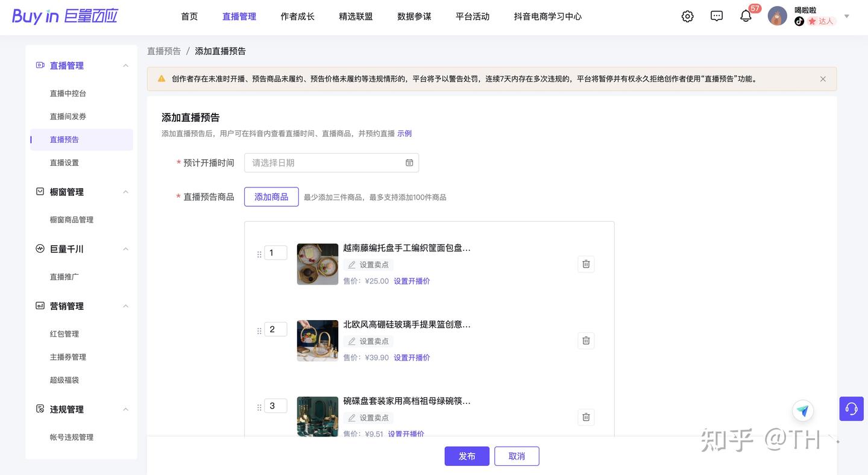The height and width of the screenshot is (475, 868).
Task: Click the 预计开播时间 date field
Action: coord(332,163)
